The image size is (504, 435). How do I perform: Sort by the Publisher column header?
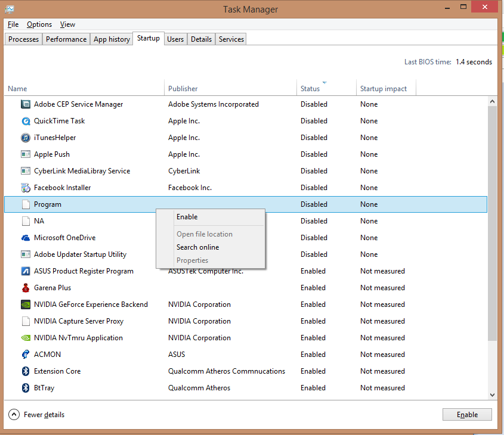[x=230, y=89]
